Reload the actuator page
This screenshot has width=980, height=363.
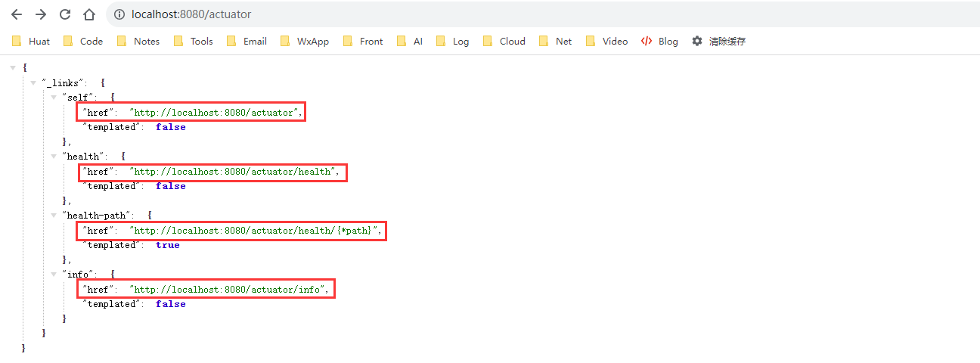click(x=65, y=14)
